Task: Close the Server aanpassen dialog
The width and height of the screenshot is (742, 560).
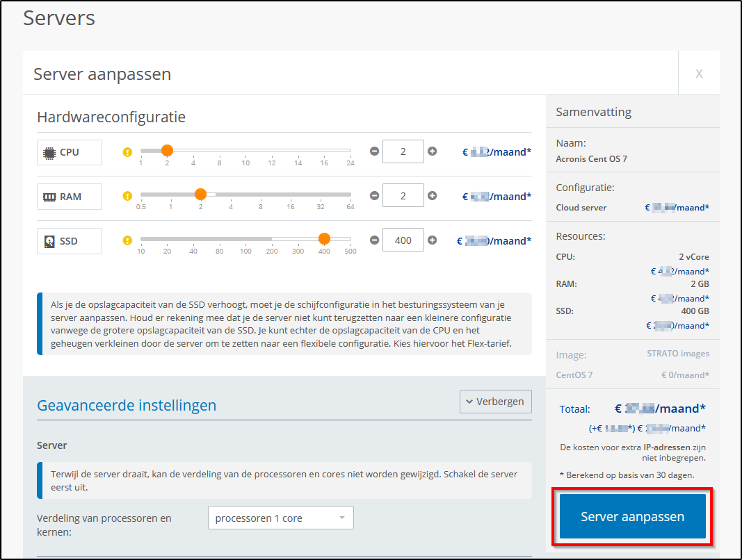Action: pyautogui.click(x=699, y=73)
